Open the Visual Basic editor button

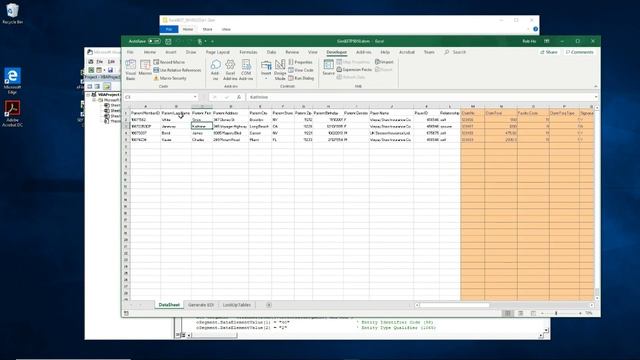[x=131, y=69]
